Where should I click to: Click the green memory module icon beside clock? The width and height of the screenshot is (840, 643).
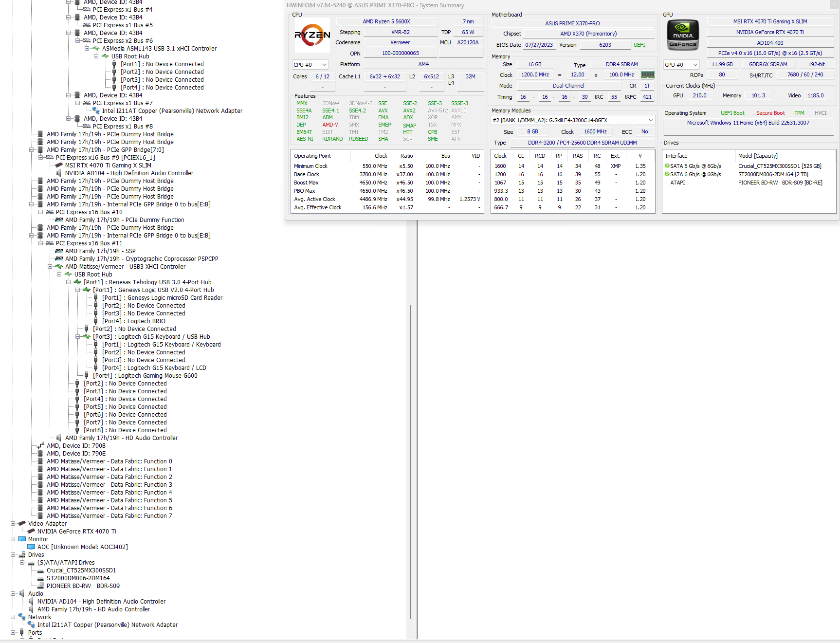click(x=647, y=75)
